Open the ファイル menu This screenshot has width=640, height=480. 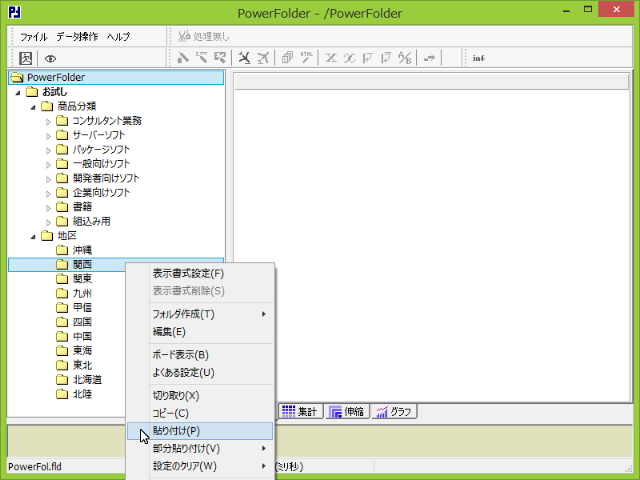pos(34,37)
